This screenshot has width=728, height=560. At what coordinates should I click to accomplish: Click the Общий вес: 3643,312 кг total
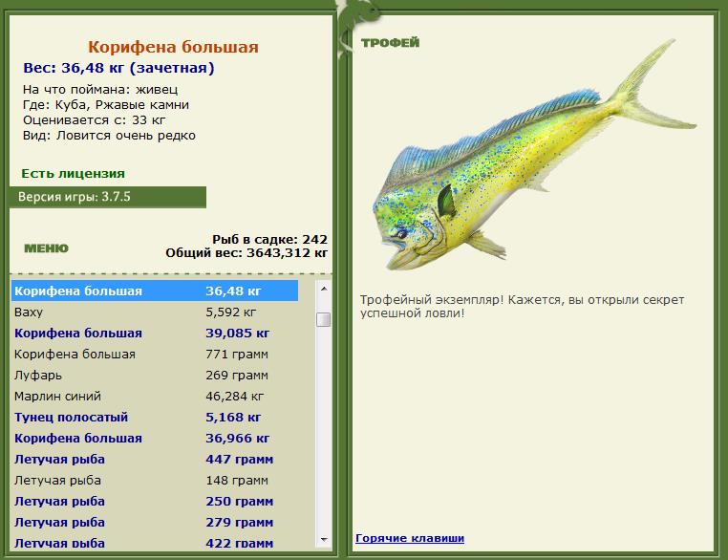click(246, 253)
